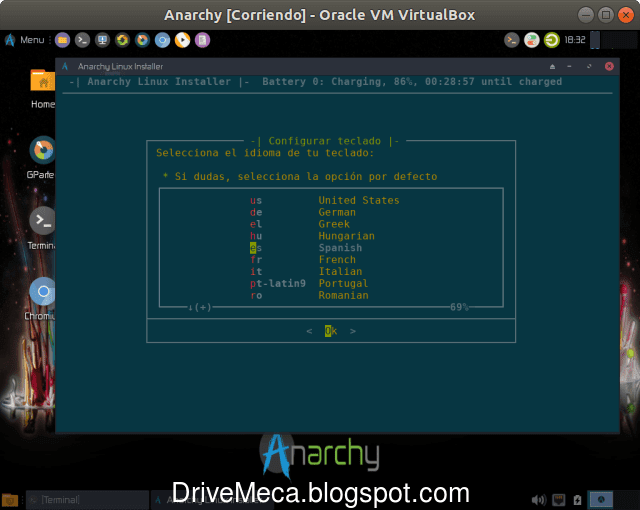Close the VirtualBox window
This screenshot has width=640, height=510.
625,15
